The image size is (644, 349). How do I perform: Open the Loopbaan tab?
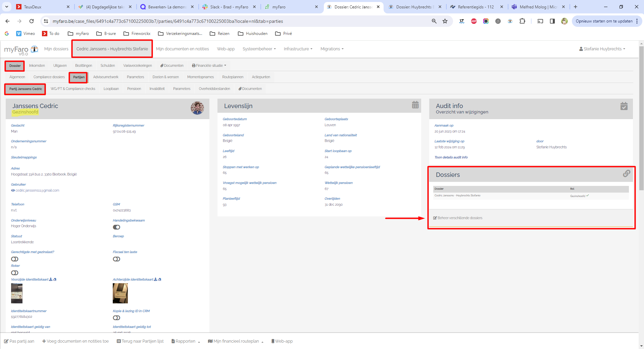coord(111,89)
